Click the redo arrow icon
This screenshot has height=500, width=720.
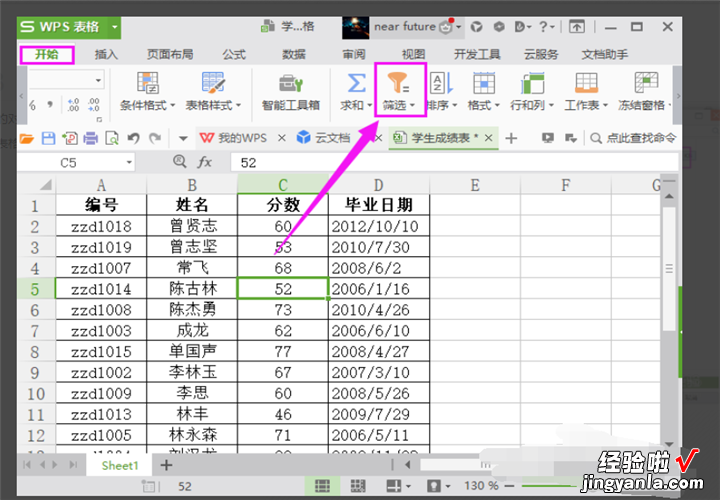(x=155, y=138)
